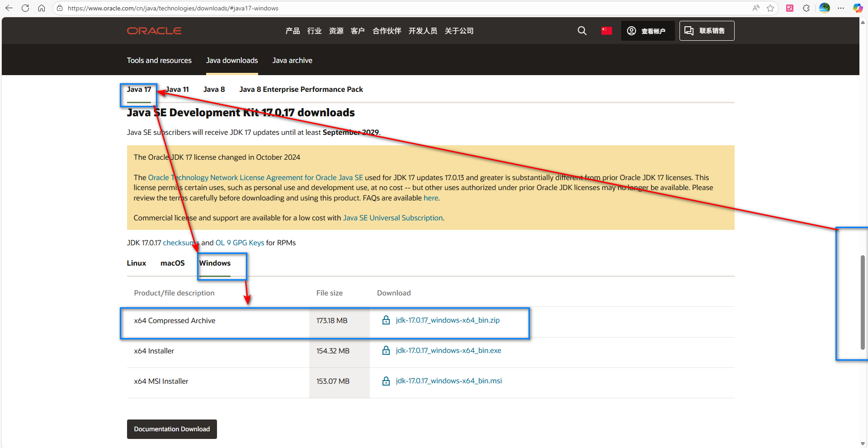Click the browser back arrow
This screenshot has height=448, width=868.
coord(9,8)
